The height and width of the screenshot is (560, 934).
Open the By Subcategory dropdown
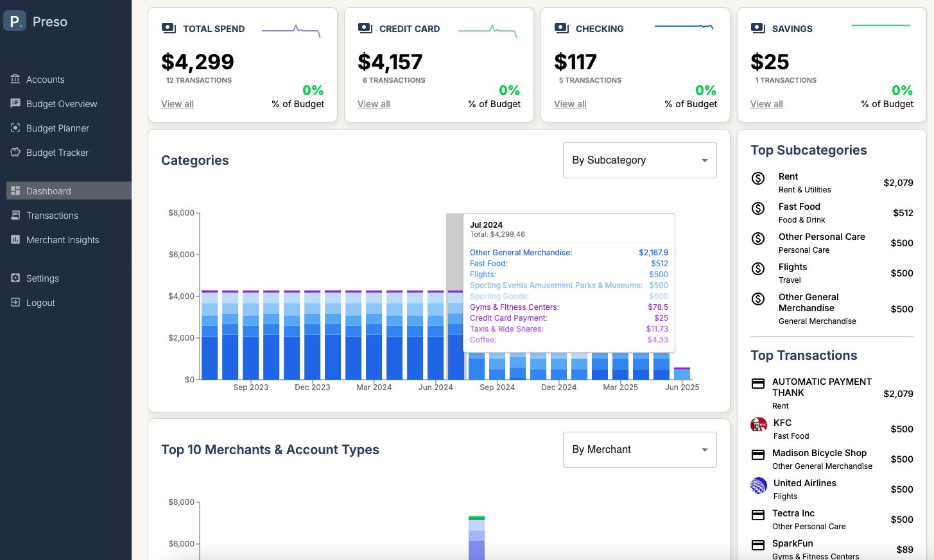pos(640,160)
